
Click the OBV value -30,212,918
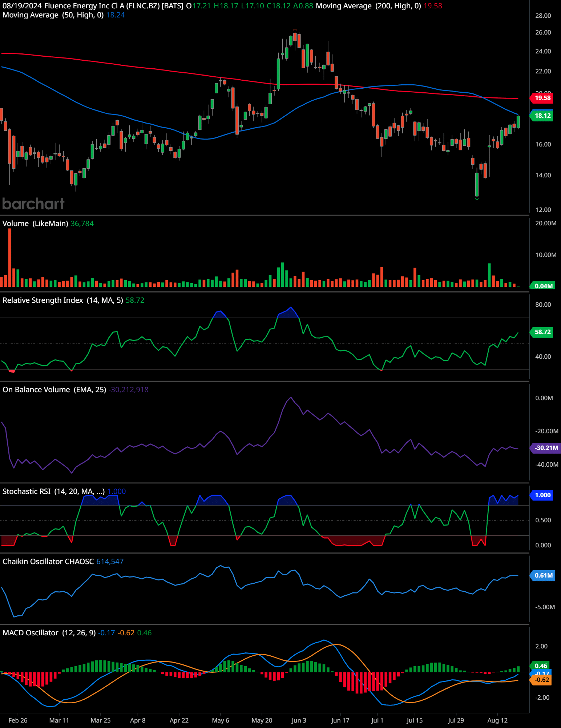pyautogui.click(x=129, y=390)
